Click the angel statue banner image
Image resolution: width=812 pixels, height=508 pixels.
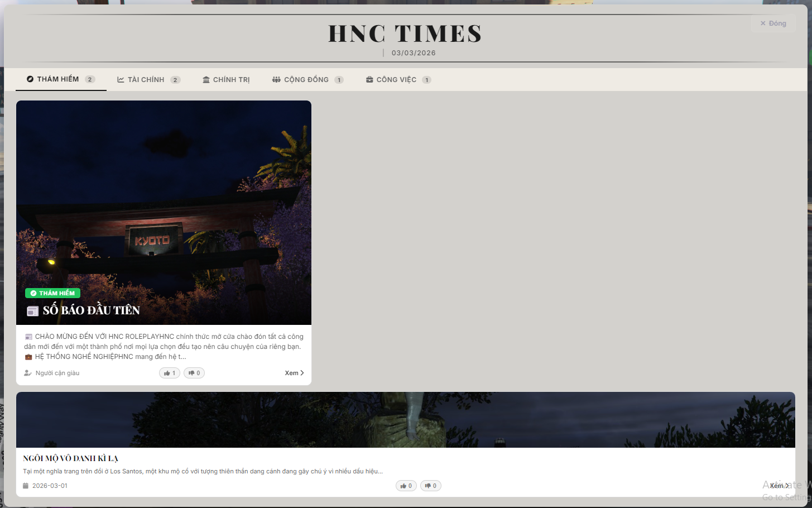(x=405, y=420)
